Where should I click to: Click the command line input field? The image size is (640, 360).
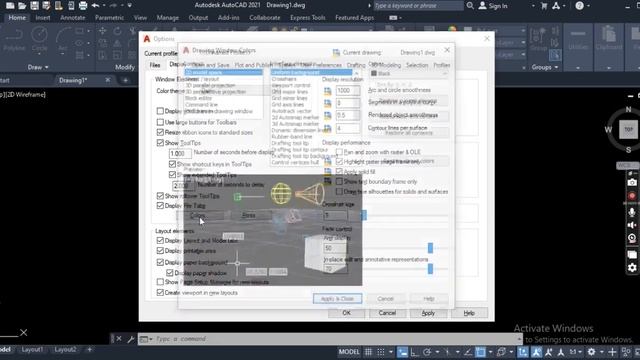pyautogui.click(x=335, y=339)
